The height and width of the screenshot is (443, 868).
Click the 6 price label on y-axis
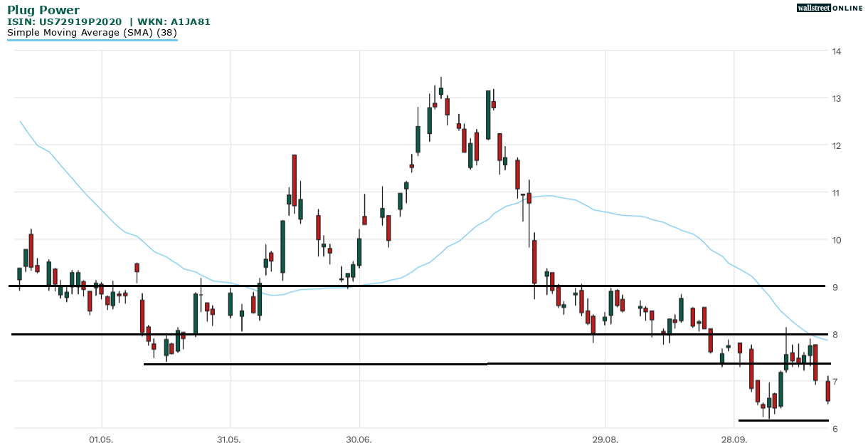[x=835, y=429]
